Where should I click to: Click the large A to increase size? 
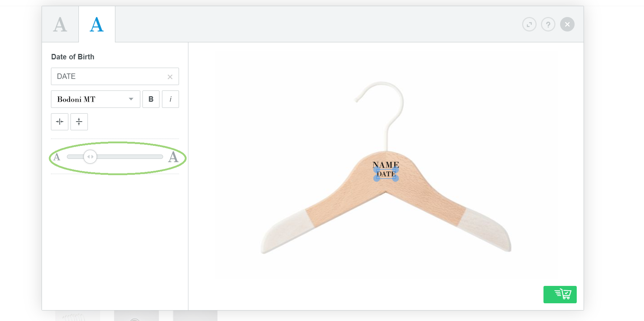pos(173,157)
